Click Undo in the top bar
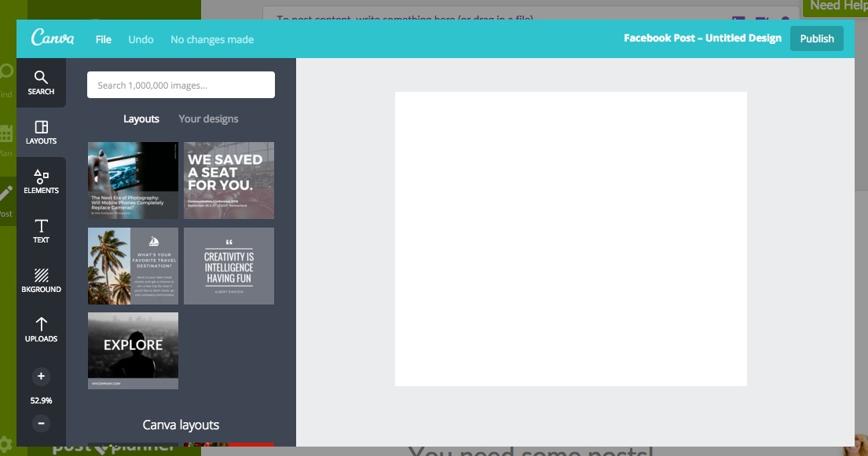This screenshot has width=868, height=456. coord(141,38)
